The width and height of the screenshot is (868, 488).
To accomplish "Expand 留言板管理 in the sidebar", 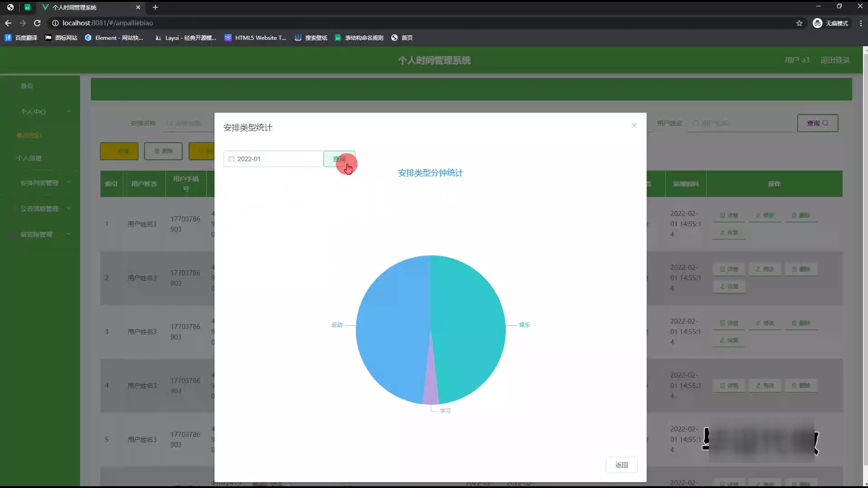I will tap(40, 235).
